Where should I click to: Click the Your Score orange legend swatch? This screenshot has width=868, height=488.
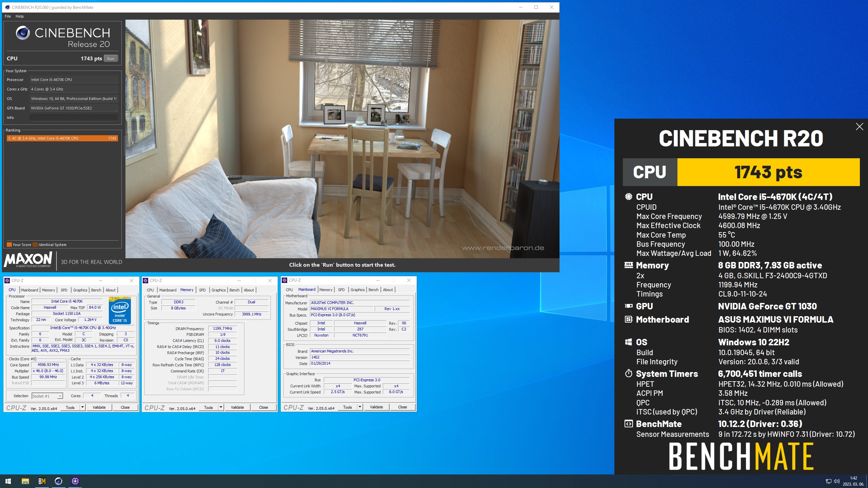tap(9, 245)
